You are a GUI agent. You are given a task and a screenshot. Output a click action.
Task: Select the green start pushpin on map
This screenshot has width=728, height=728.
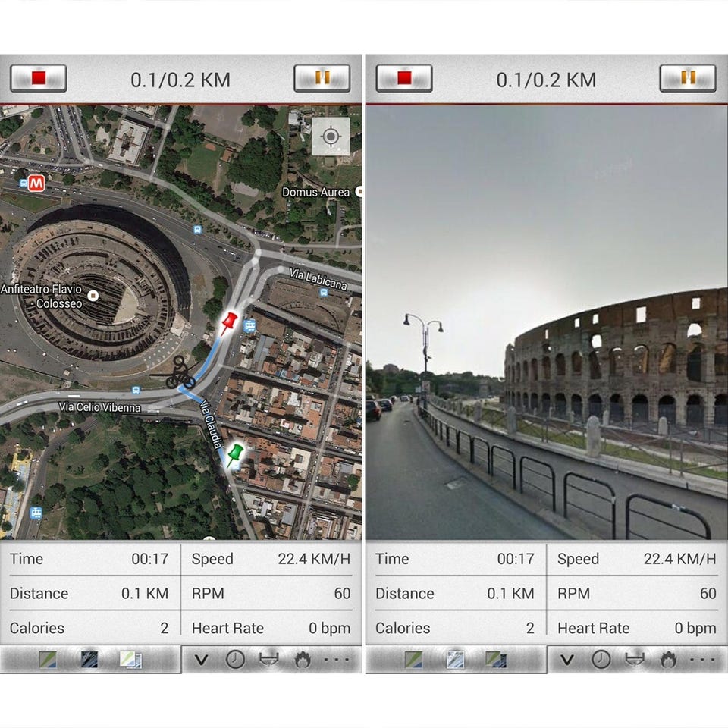pos(235,454)
